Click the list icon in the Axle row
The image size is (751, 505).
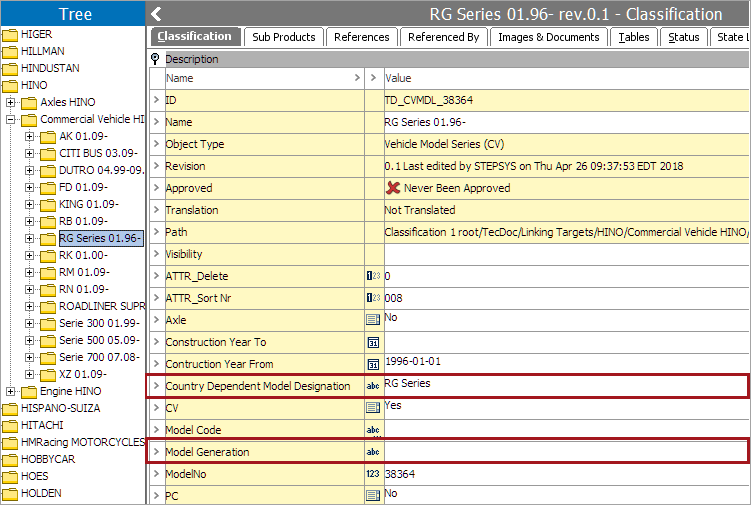click(373, 320)
